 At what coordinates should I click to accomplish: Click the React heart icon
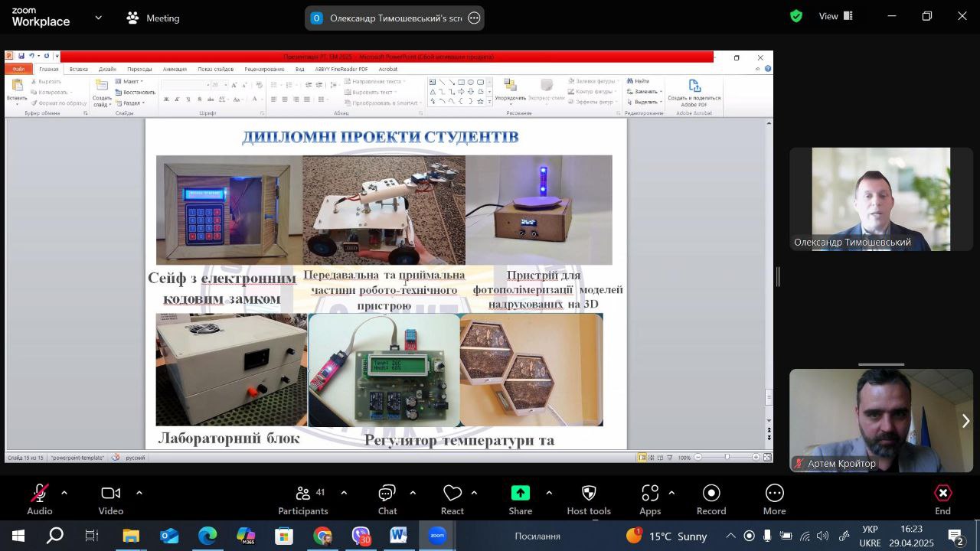pyautogui.click(x=452, y=494)
